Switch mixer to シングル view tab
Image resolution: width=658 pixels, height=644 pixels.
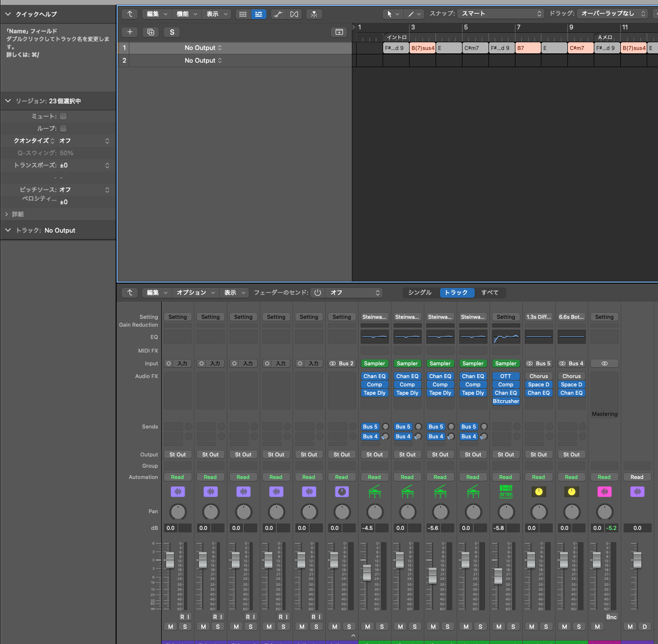click(x=420, y=293)
